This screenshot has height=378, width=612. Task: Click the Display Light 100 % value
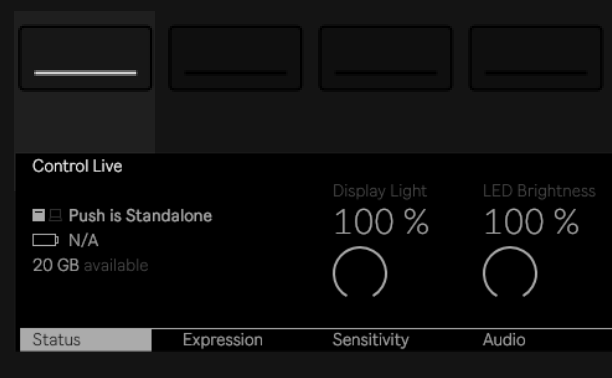click(381, 221)
